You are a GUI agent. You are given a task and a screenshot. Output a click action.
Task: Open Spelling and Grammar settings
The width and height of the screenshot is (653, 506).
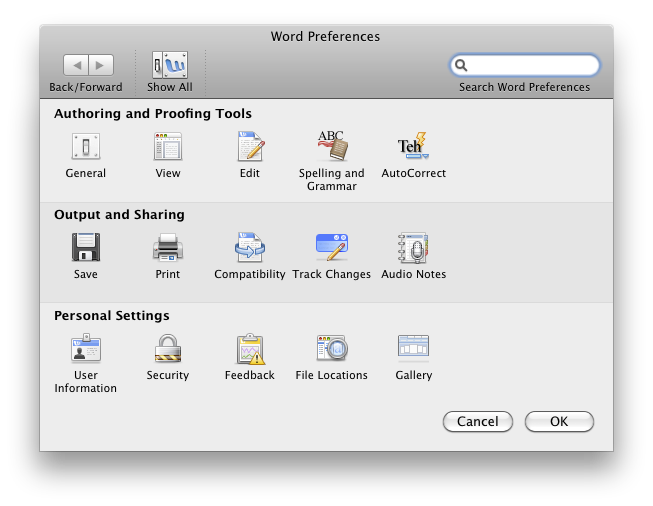coord(332,148)
